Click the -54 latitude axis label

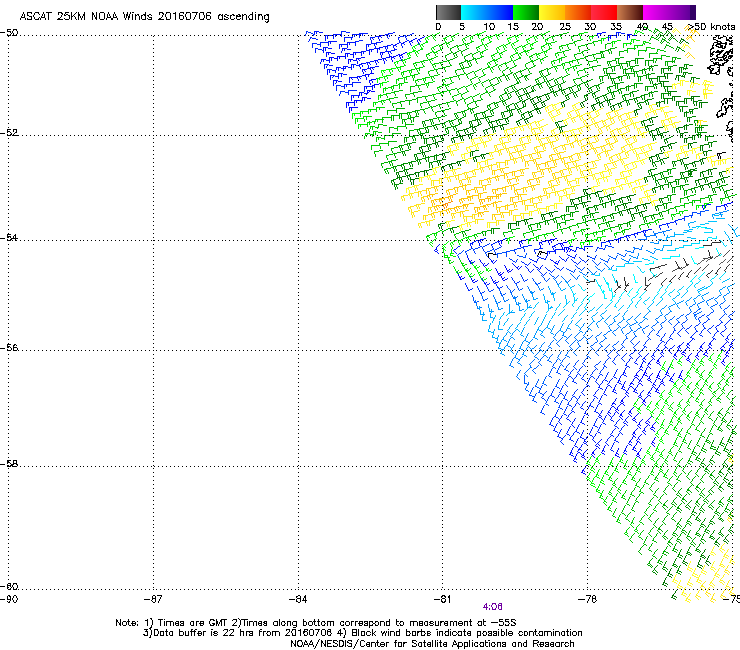[x=10, y=237]
